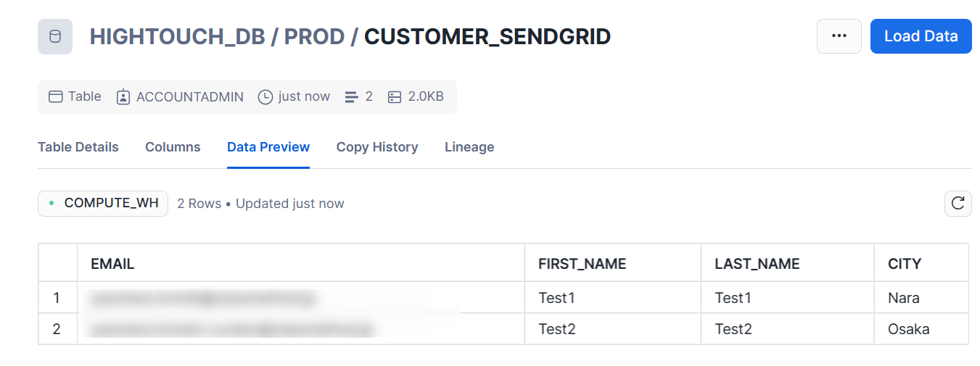Click the ACCOUNTADMIN owner badge icon

[x=123, y=96]
